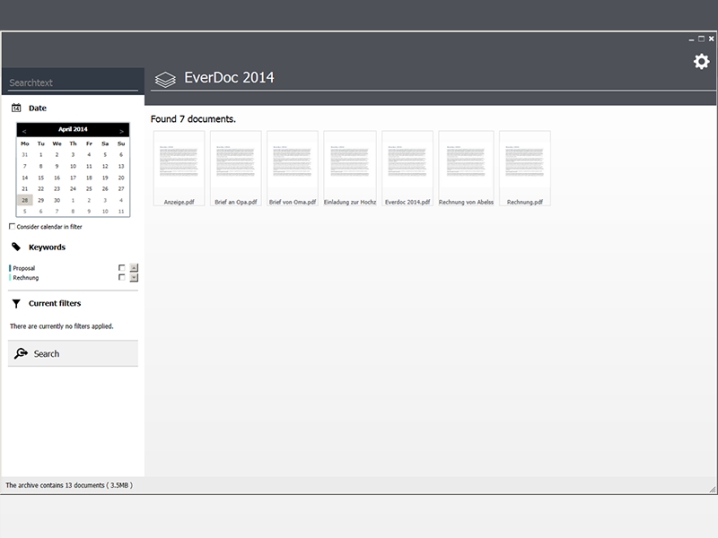Enable Consider calendar in filter checkbox
The width and height of the screenshot is (718, 538).
pos(12,227)
